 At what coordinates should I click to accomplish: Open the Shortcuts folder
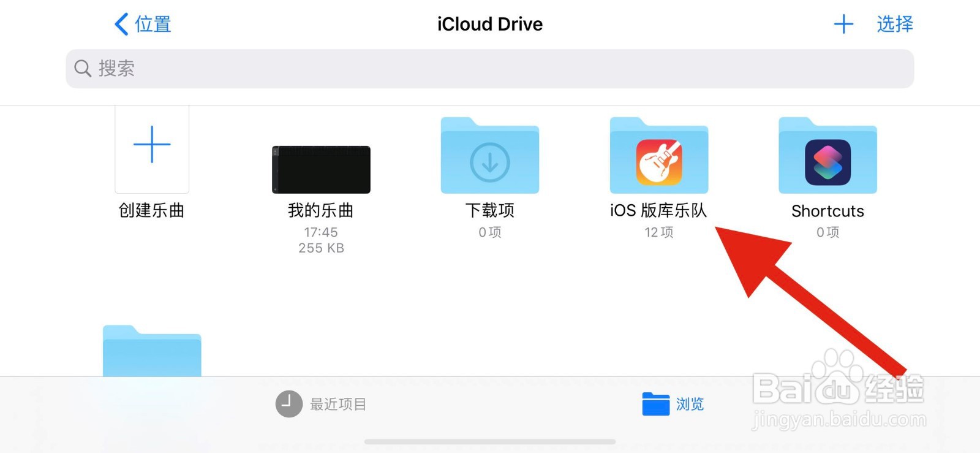click(828, 156)
